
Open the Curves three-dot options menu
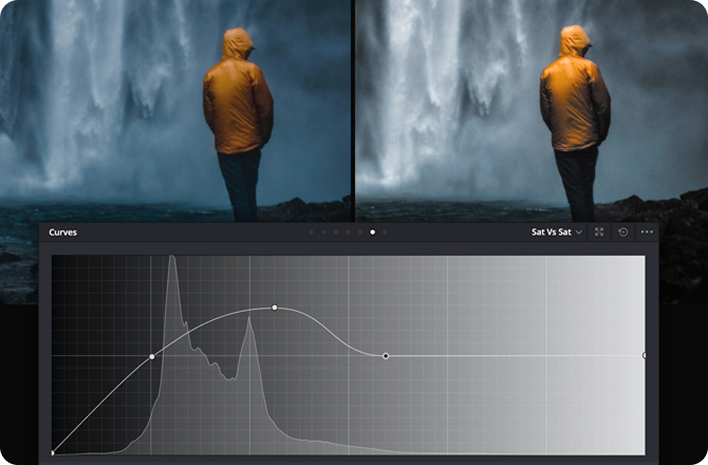pos(647,232)
